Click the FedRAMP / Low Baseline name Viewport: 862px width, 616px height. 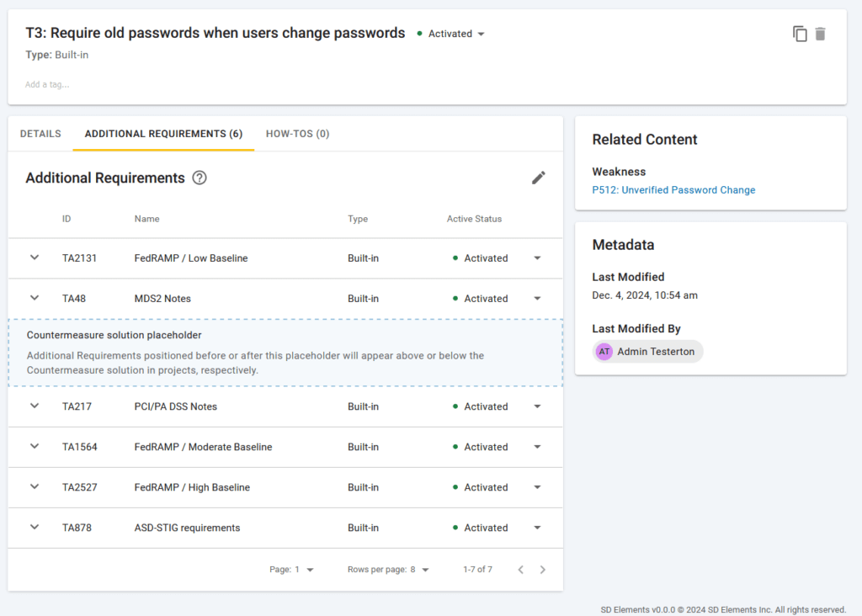click(x=191, y=258)
